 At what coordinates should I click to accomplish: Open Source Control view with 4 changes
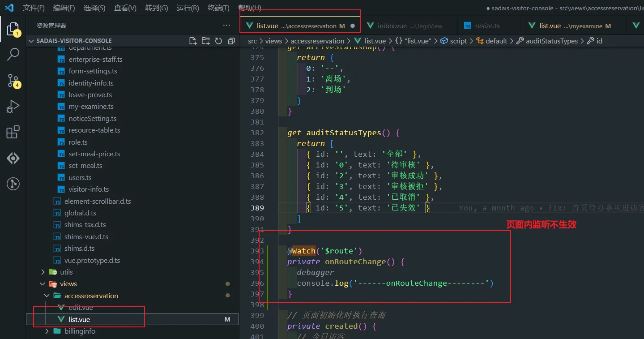click(13, 81)
